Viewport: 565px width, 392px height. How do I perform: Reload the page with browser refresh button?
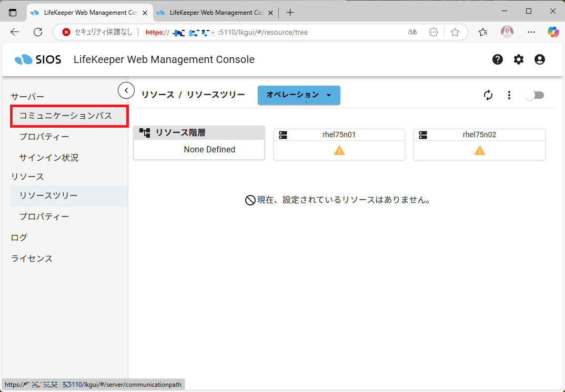(38, 32)
